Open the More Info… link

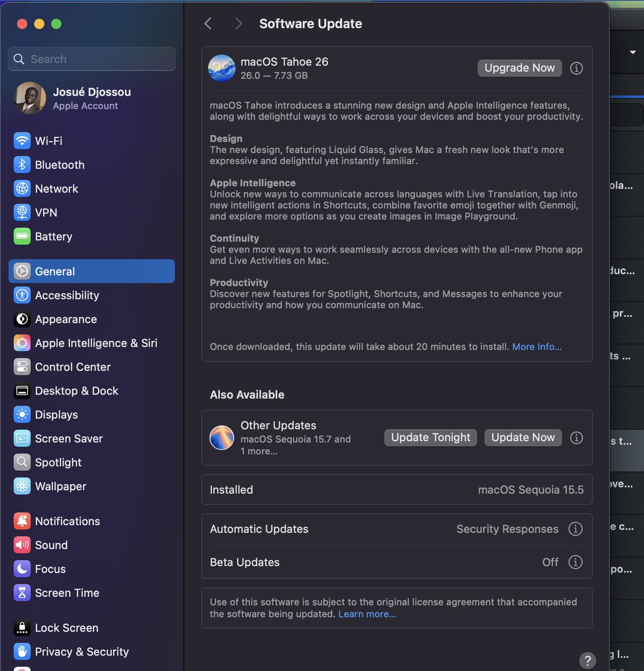point(537,347)
